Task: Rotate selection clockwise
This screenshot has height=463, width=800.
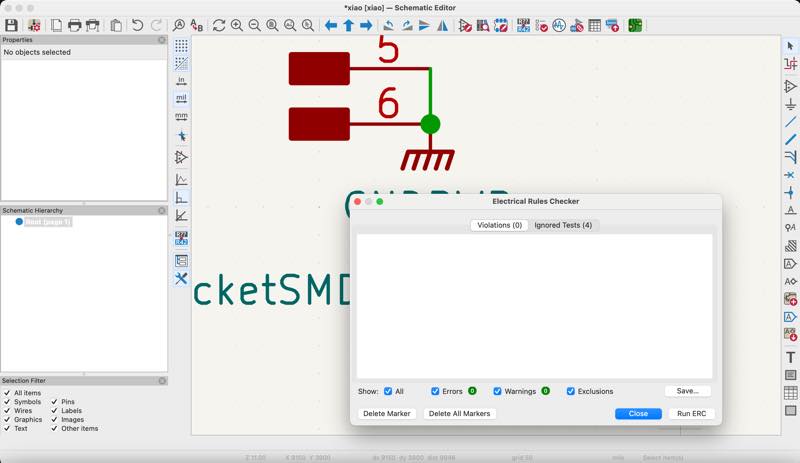Action: click(x=407, y=25)
